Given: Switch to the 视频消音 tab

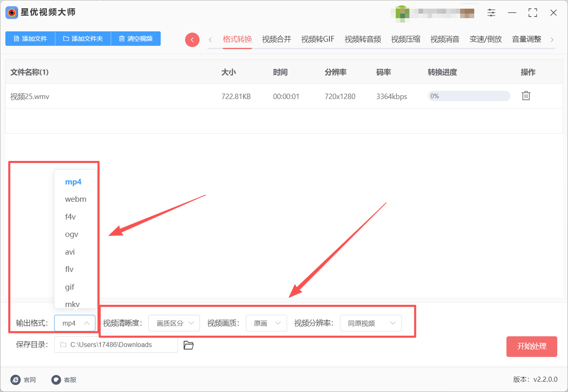Looking at the screenshot, I should 445,39.
